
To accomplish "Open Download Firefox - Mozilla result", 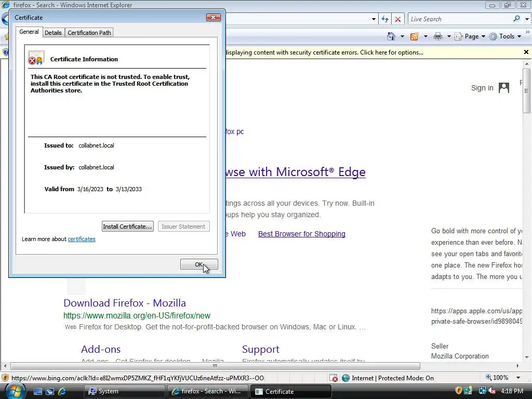I will coord(125,303).
